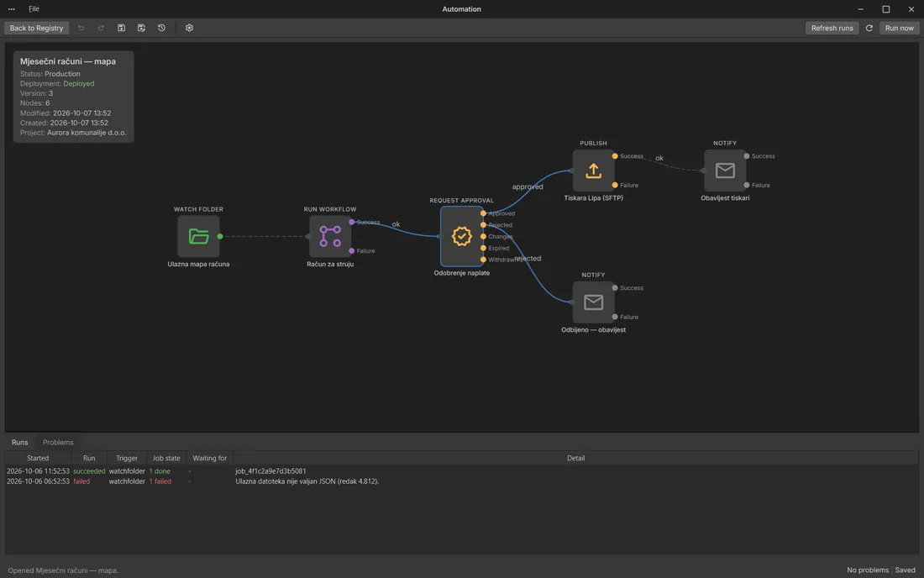Click the 'succeeded' run status
Screen dimensions: 924x578
point(89,471)
